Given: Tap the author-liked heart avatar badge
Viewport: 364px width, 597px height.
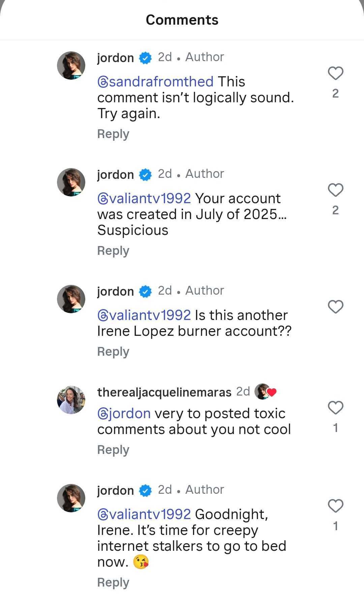Looking at the screenshot, I should click(x=265, y=392).
